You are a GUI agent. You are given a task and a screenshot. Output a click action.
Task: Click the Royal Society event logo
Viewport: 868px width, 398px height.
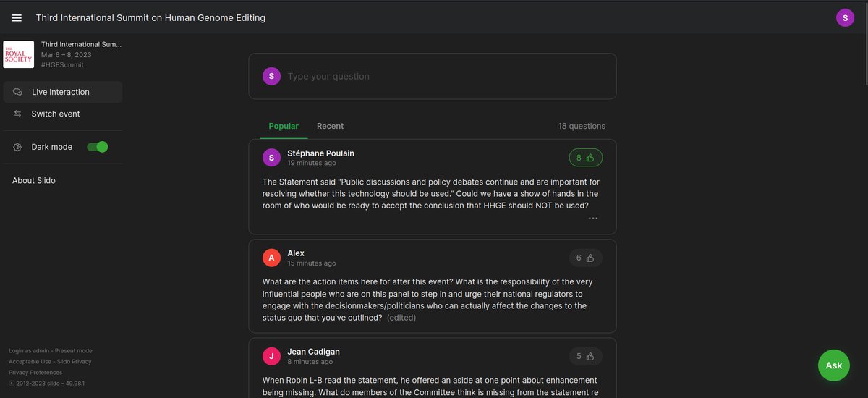[19, 54]
